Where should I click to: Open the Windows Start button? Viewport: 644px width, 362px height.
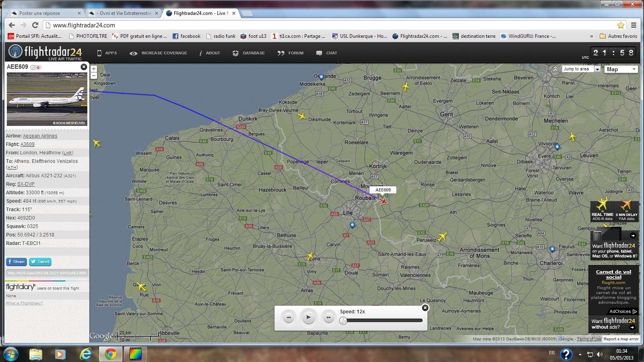pos(11,354)
